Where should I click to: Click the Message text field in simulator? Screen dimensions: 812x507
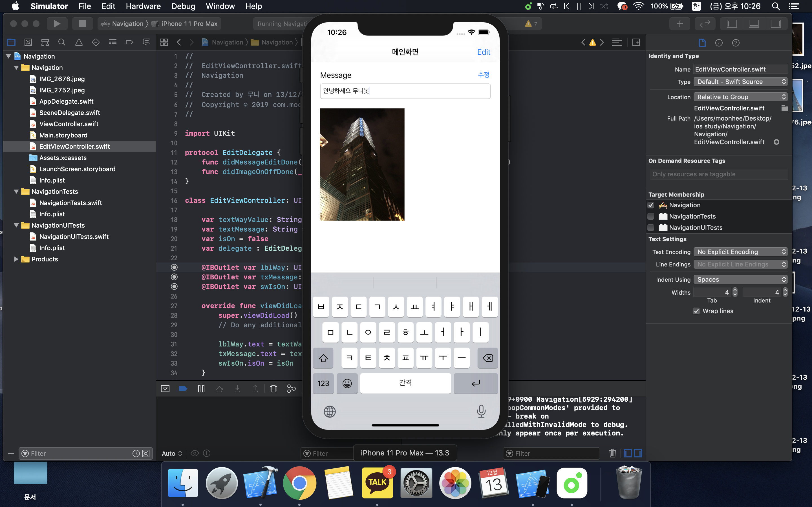405,91
